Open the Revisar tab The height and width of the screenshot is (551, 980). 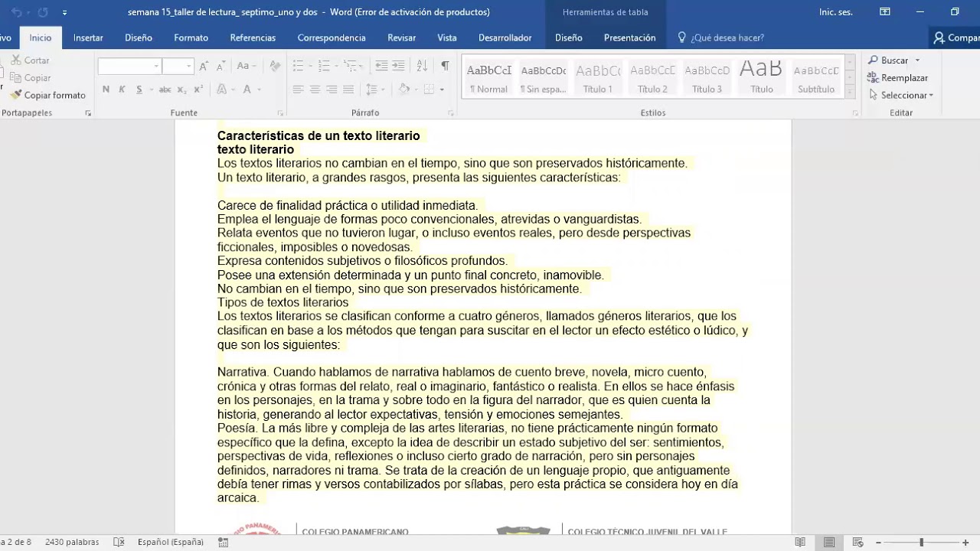pos(402,37)
